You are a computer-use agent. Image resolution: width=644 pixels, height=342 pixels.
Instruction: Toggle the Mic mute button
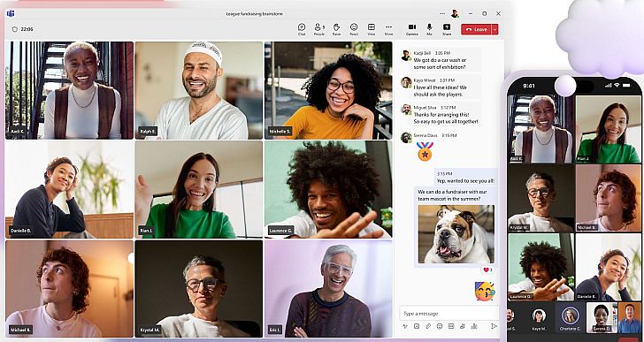click(x=429, y=29)
